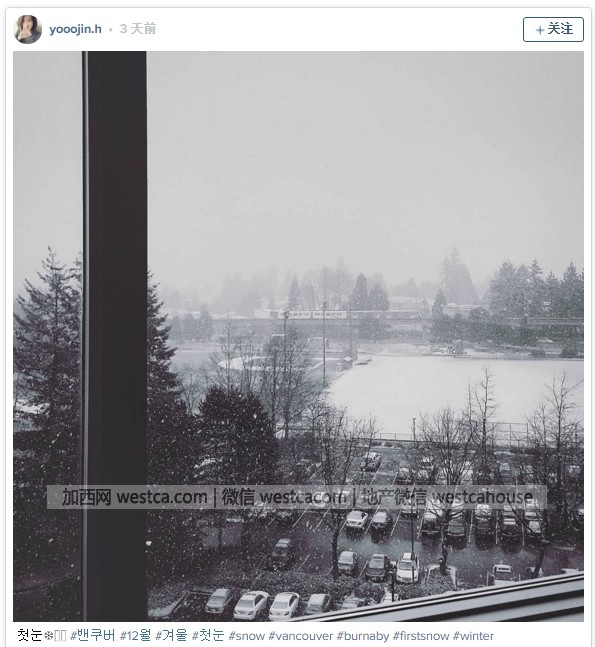Open the #12월 hashtag
The height and width of the screenshot is (647, 595).
pos(135,635)
